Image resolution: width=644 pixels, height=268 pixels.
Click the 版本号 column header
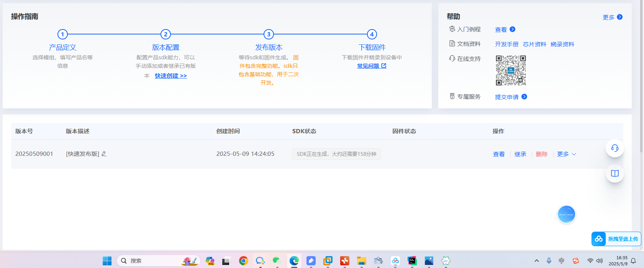click(24, 131)
